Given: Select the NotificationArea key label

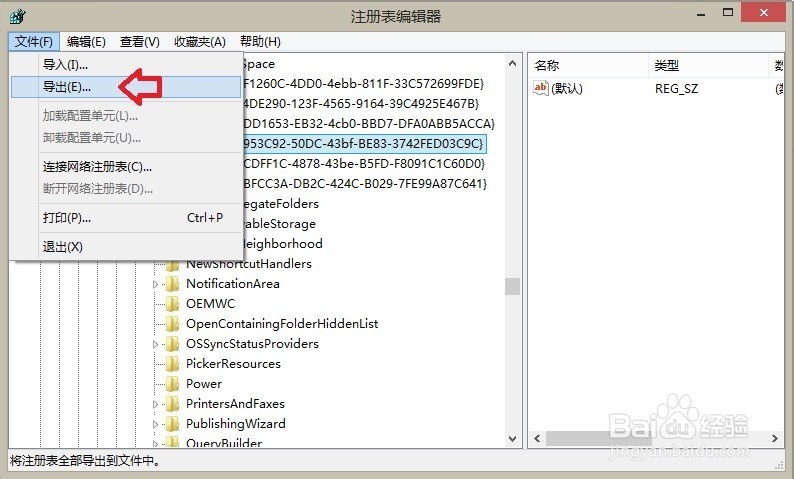Looking at the screenshot, I should [233, 284].
